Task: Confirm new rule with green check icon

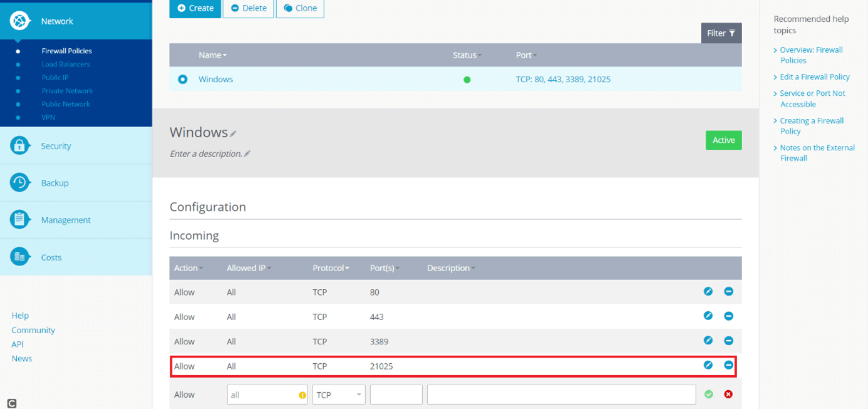Action: (708, 394)
